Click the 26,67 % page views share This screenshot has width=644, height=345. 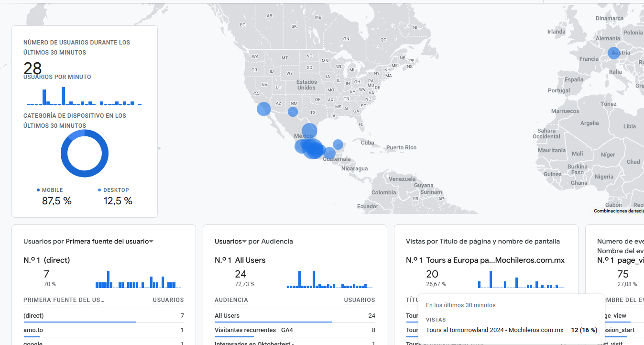tap(436, 284)
